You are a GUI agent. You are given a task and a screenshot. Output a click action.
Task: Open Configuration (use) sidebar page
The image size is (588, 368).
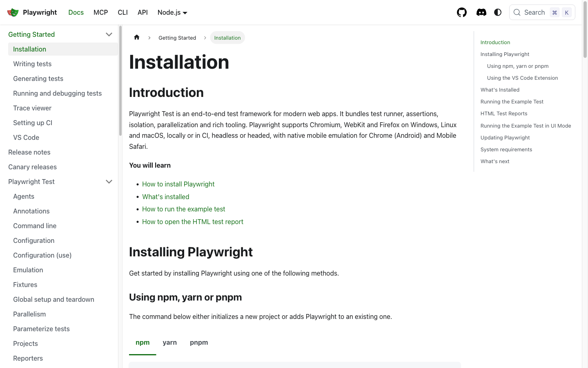(x=42, y=255)
